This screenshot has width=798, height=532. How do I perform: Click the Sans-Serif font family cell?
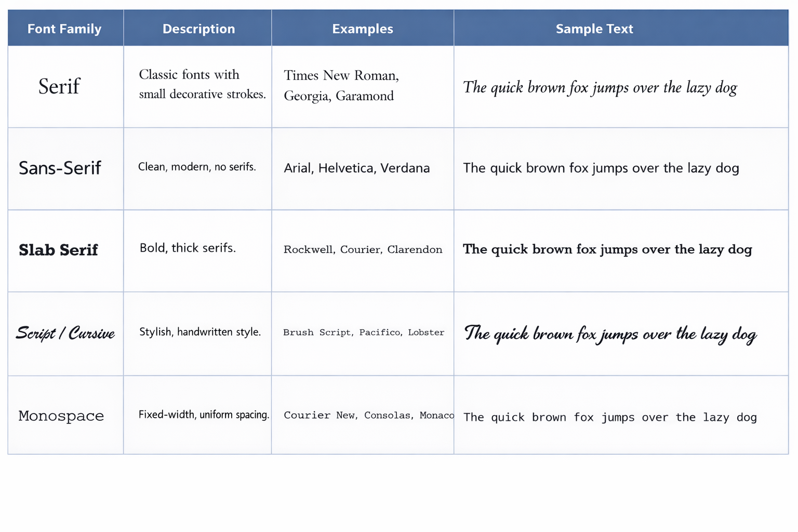pyautogui.click(x=60, y=168)
